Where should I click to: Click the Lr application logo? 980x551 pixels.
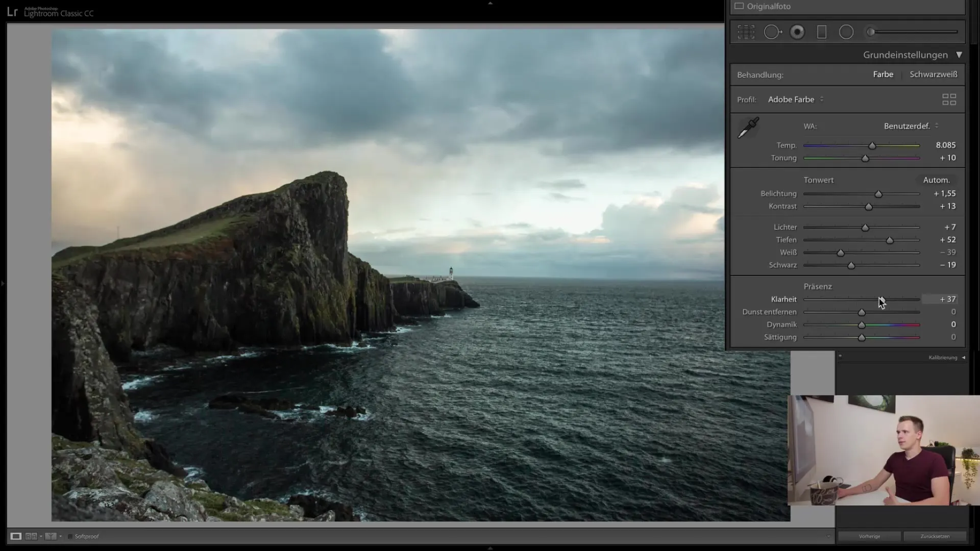pyautogui.click(x=13, y=12)
